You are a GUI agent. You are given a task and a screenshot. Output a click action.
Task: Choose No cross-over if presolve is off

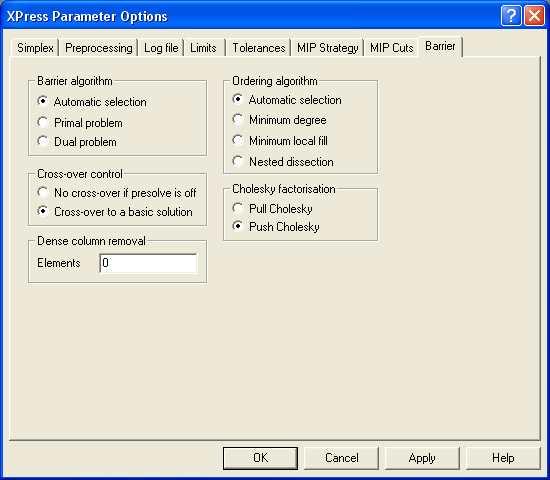(117, 193)
